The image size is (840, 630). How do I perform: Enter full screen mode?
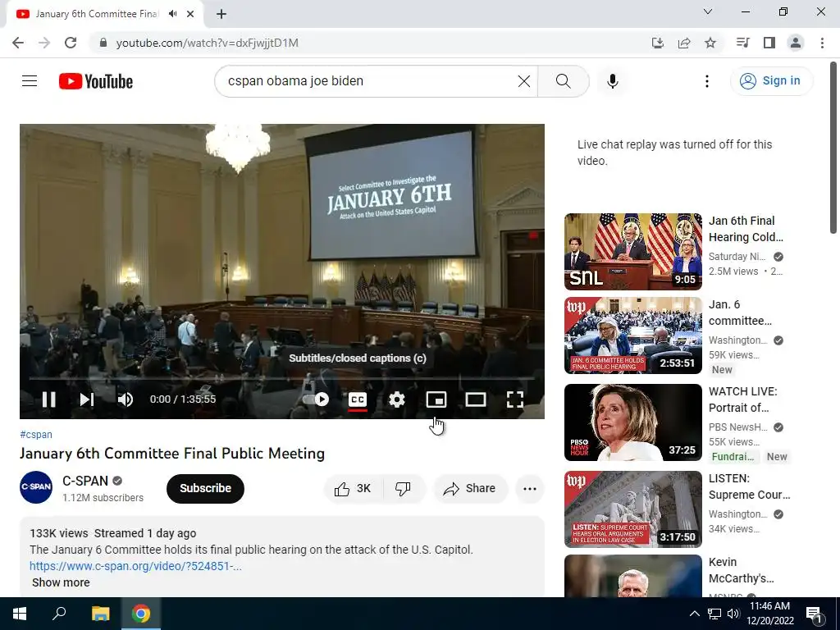click(515, 399)
